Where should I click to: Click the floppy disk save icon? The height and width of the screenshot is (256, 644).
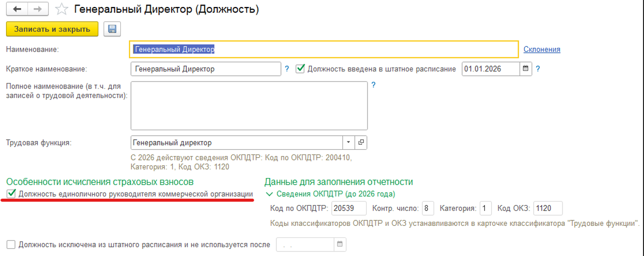point(112,29)
